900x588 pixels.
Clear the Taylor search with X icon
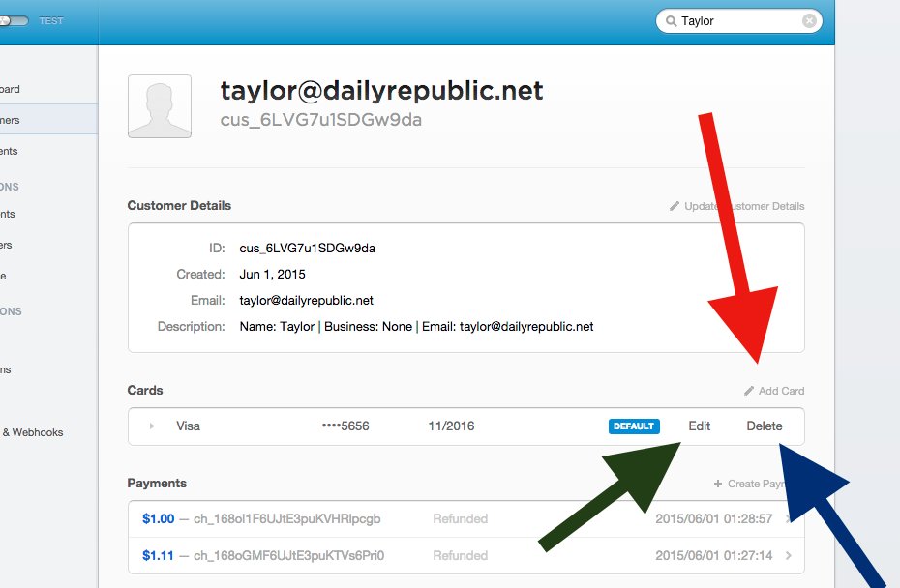pos(809,20)
